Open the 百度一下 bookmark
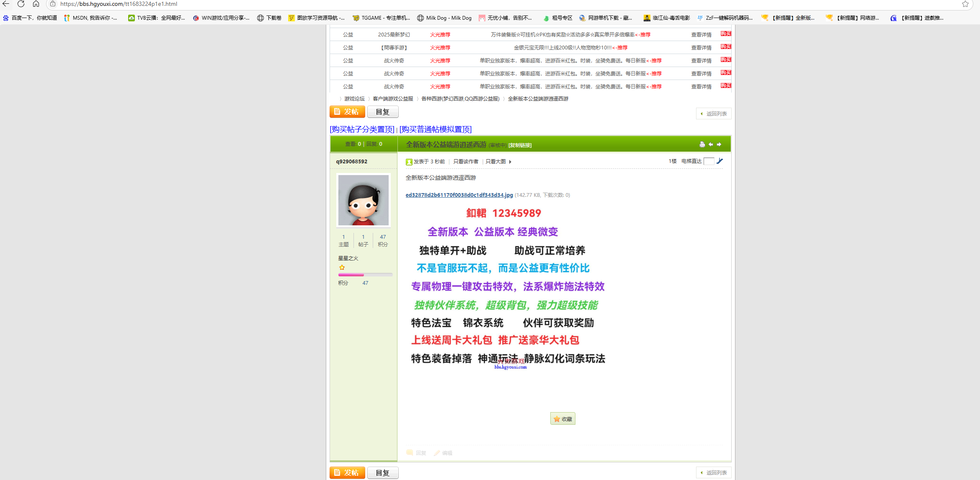The width and height of the screenshot is (980, 480). click(30, 18)
